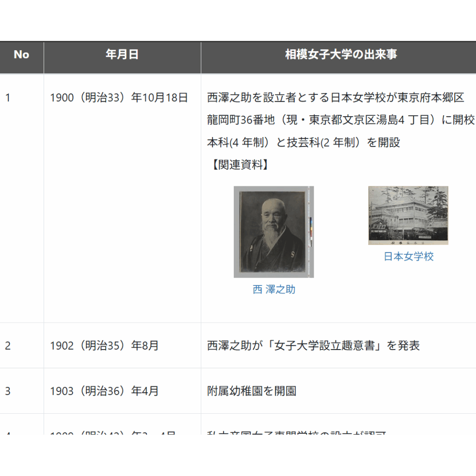Image resolution: width=476 pixels, height=476 pixels.
Task: Click the date 1902（明治35）年8月
Action: 104,346
